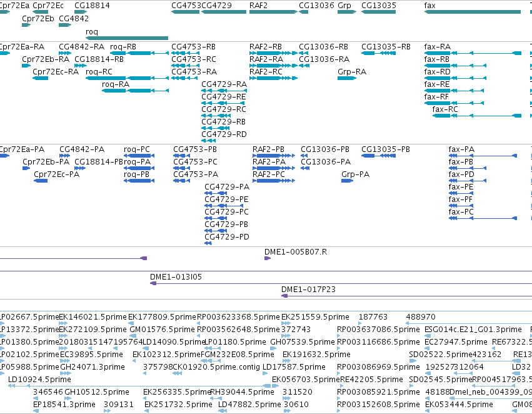Open protein Grp-PA

(355, 174)
